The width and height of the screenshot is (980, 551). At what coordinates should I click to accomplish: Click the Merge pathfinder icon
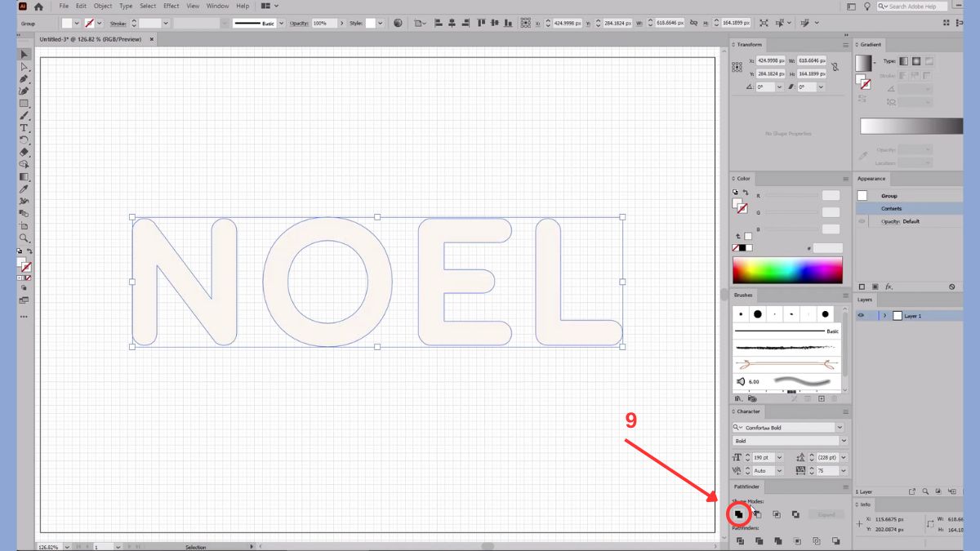click(x=778, y=540)
